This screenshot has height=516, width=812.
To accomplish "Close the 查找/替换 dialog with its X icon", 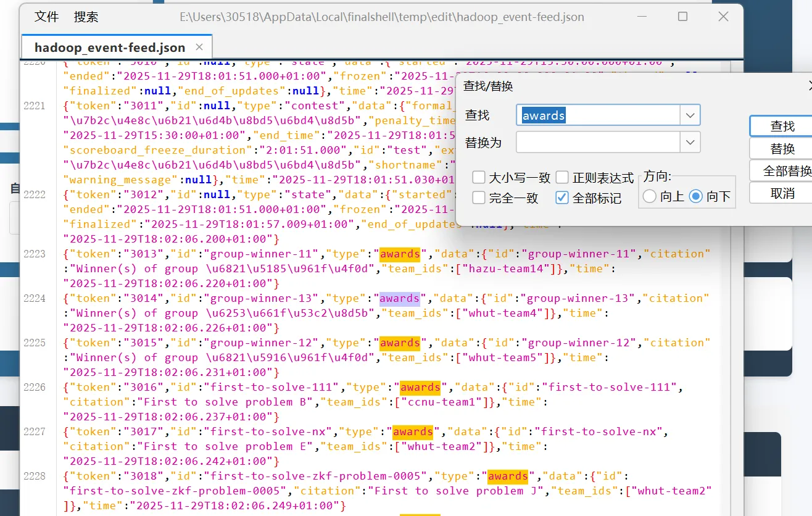I will (809, 86).
